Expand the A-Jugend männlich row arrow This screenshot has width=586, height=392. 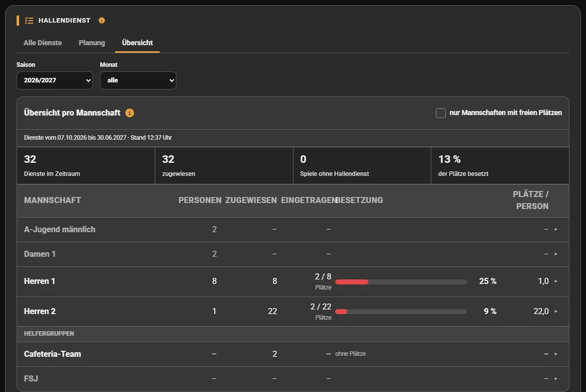click(556, 230)
